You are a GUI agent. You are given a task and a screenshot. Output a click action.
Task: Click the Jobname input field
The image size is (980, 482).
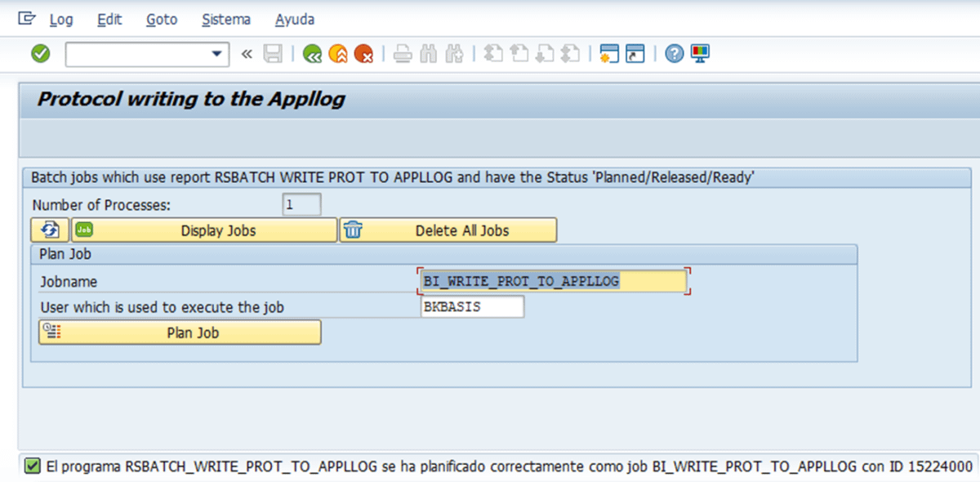553,281
